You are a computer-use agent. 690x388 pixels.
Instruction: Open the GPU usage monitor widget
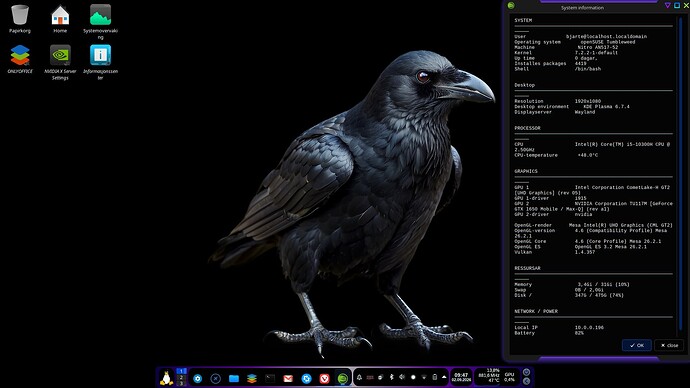509,377
